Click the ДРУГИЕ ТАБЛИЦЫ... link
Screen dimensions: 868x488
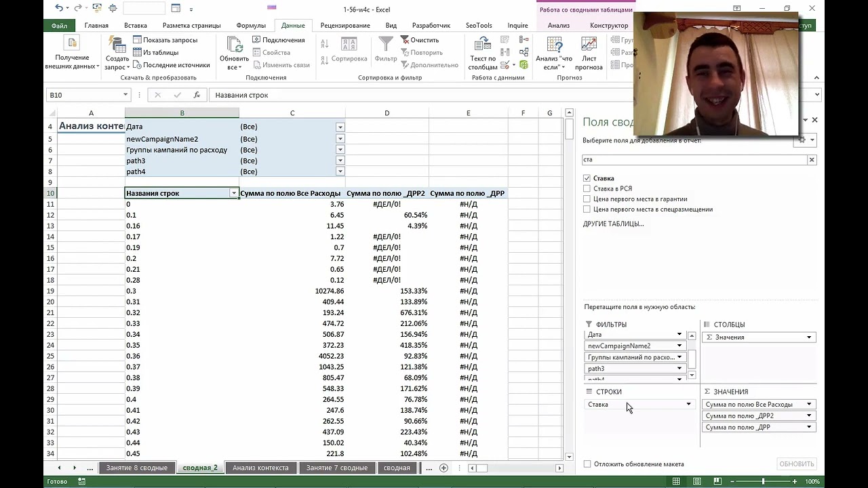pyautogui.click(x=613, y=224)
